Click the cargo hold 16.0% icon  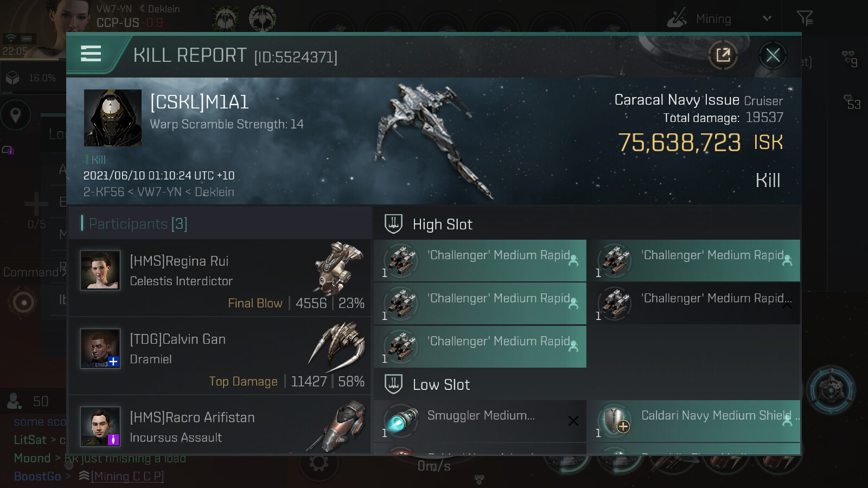[12, 78]
